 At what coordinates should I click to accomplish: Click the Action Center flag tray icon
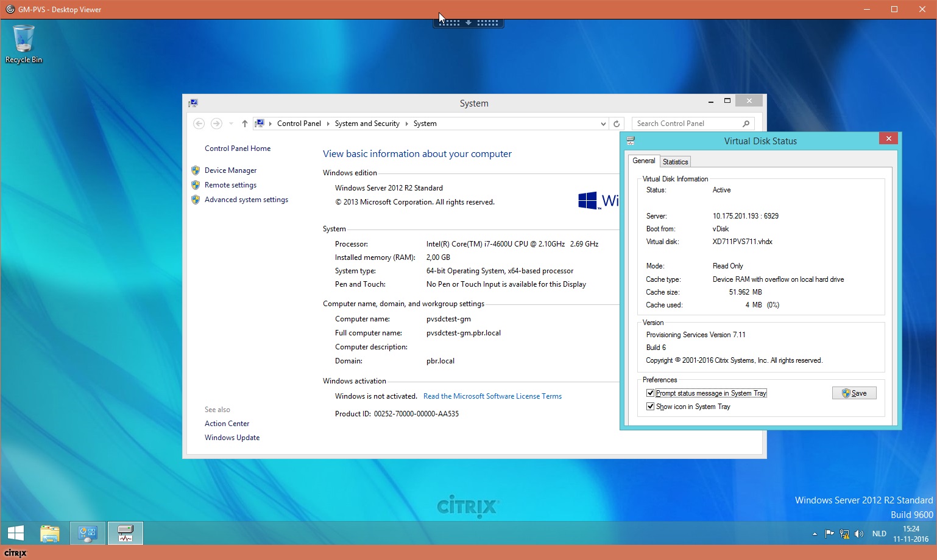pyautogui.click(x=829, y=534)
